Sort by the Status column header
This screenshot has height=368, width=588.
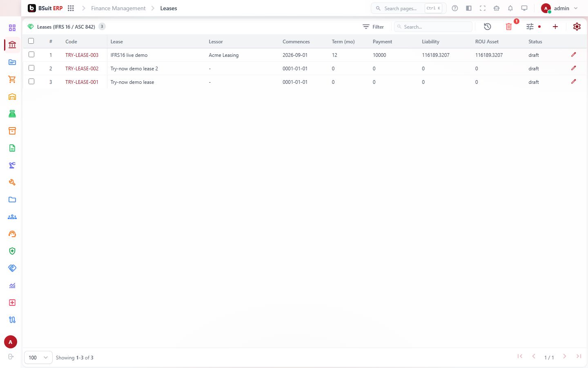535,42
